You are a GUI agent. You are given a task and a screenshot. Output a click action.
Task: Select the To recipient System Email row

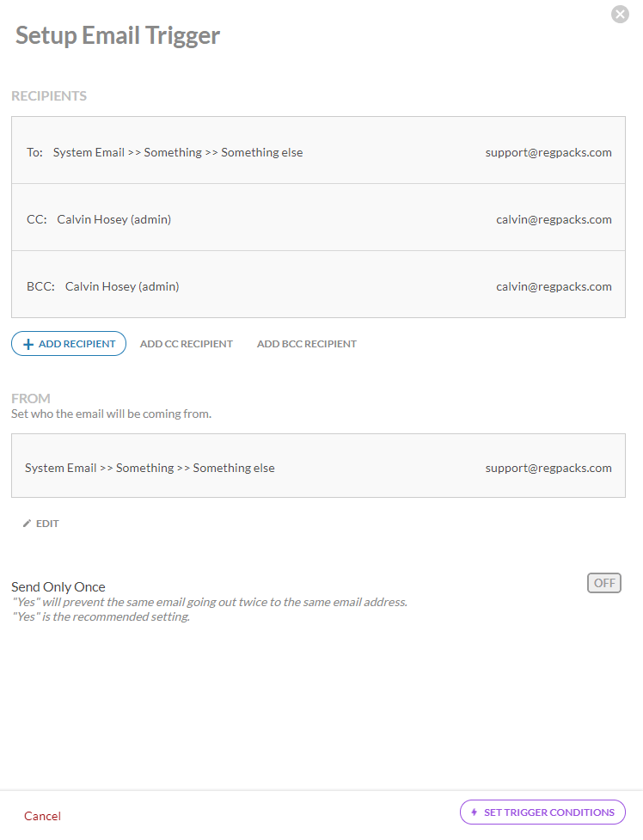tap(177, 152)
